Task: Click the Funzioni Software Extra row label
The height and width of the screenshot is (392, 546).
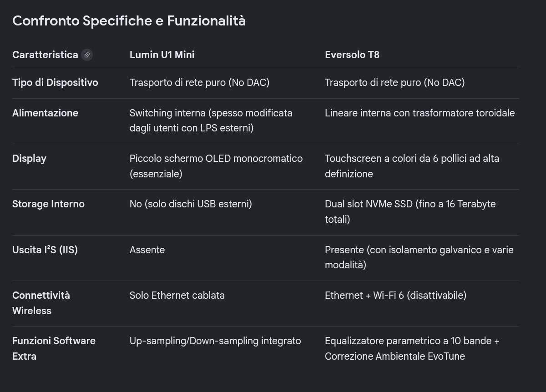Action: point(54,348)
